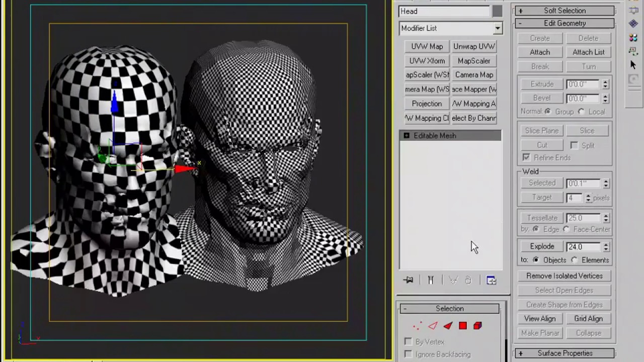This screenshot has height=362, width=644.
Task: Uncheck the Refine Ends checkbox
Action: pyautogui.click(x=526, y=158)
